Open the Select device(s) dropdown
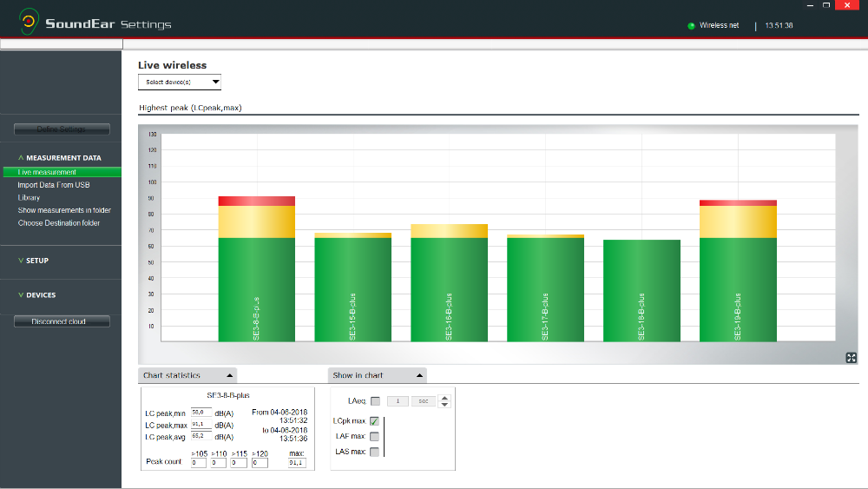 coord(180,82)
